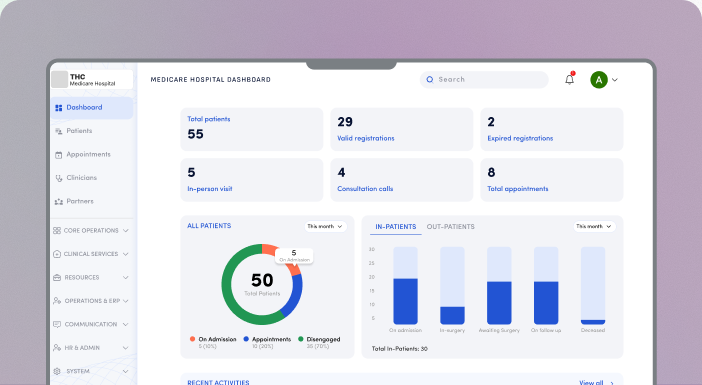Expand the HR & Admin chevron

(x=125, y=347)
